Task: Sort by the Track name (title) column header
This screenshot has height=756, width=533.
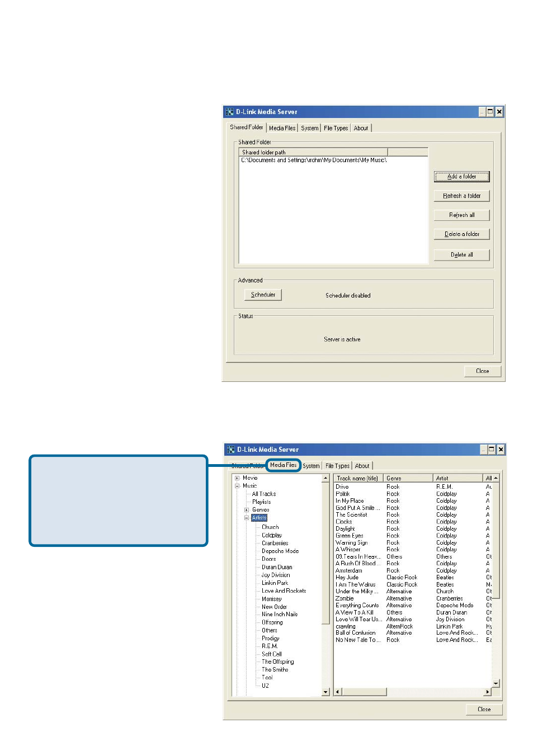Action: pyautogui.click(x=359, y=478)
